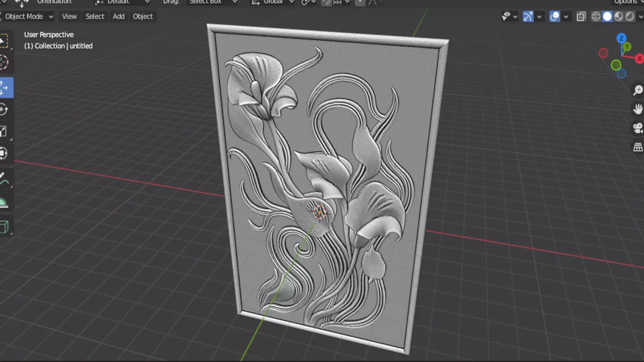644x362 pixels.
Task: Open the Drag Select Box dropdown
Action: click(213, 2)
